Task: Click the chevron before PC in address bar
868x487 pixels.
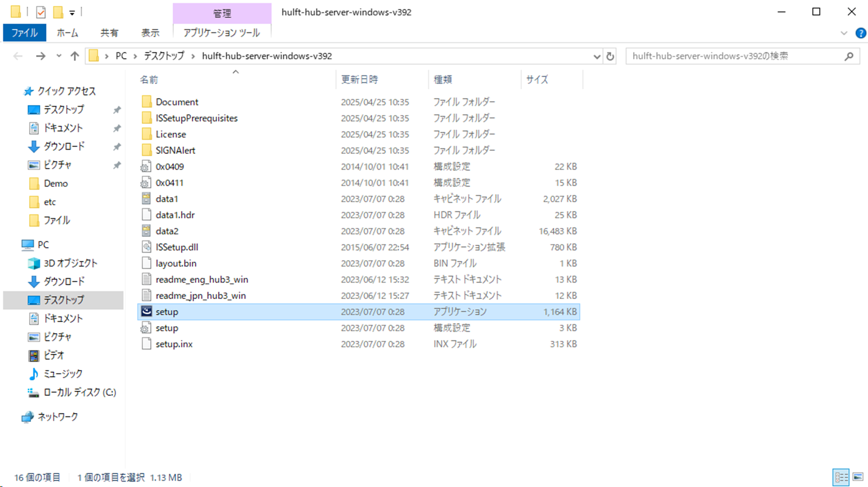Action: click(x=107, y=56)
